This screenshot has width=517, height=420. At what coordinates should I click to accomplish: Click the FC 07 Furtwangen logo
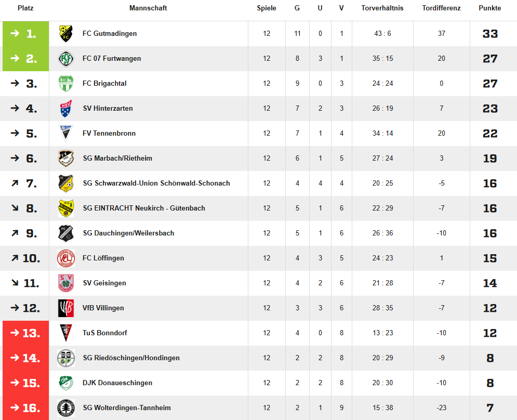pyautogui.click(x=65, y=59)
